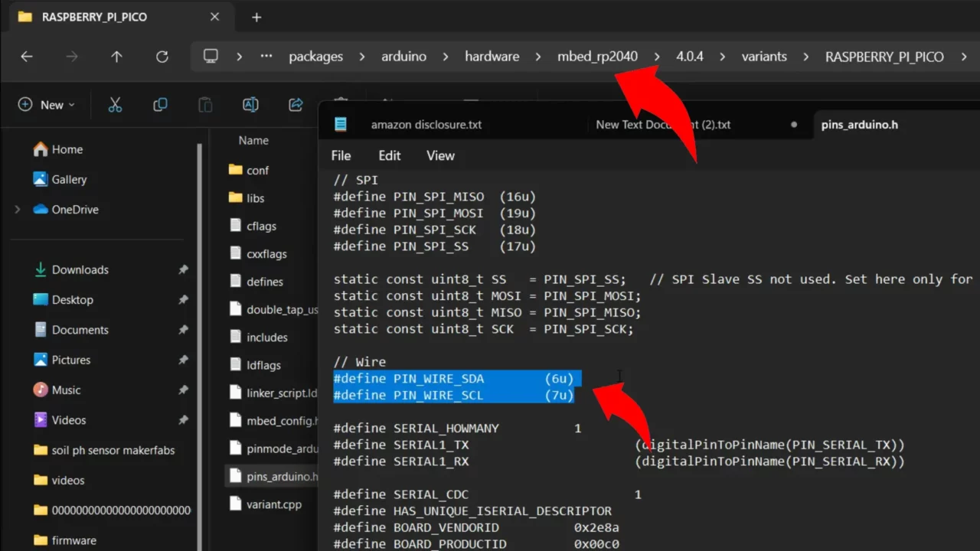Open Notepad File menu
The height and width of the screenshot is (551, 980).
click(341, 155)
